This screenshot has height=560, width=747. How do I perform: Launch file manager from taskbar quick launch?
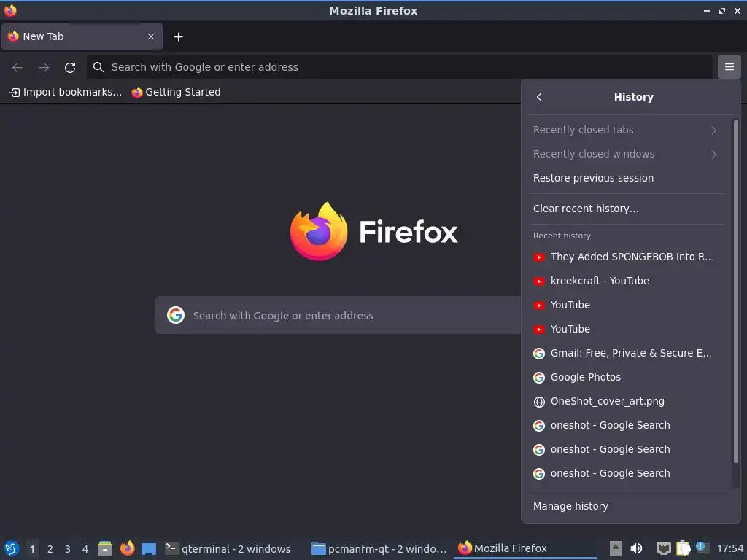(105, 548)
